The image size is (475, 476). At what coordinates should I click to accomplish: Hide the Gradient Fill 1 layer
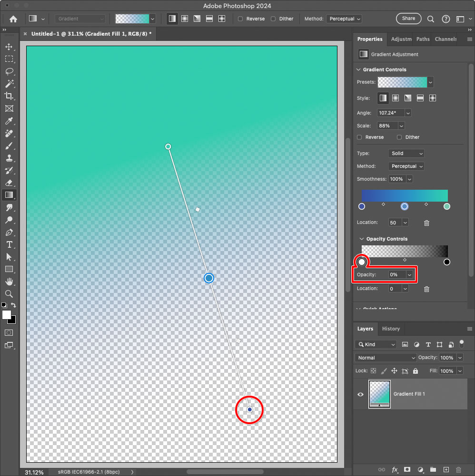360,394
